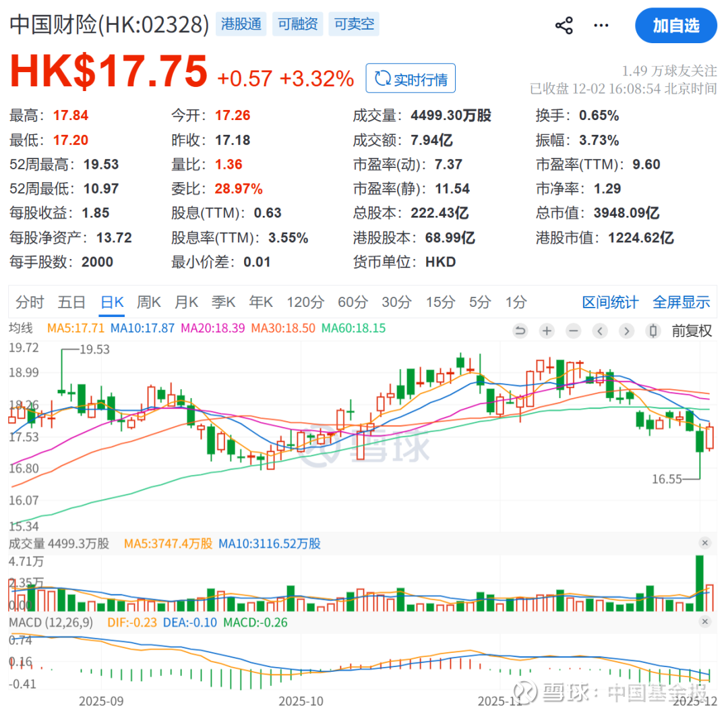The width and height of the screenshot is (728, 715).
Task: Click the 16.55 low price marker
Action: click(667, 479)
